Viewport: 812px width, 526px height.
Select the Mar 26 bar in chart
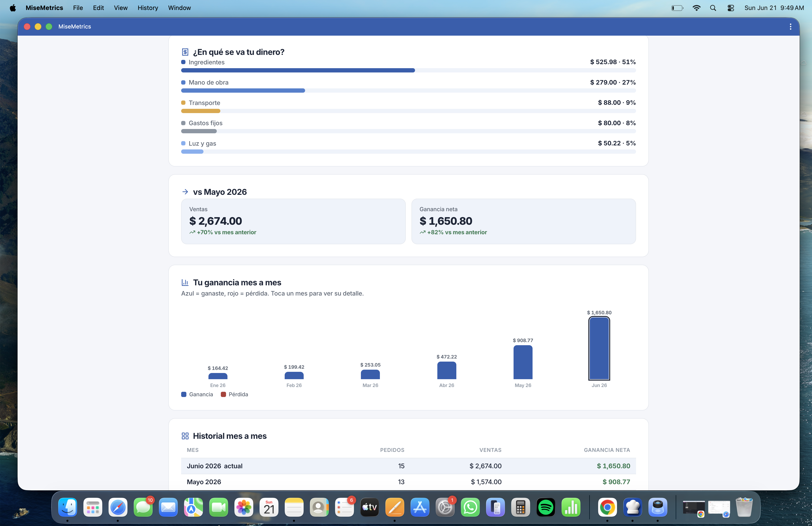coord(370,374)
